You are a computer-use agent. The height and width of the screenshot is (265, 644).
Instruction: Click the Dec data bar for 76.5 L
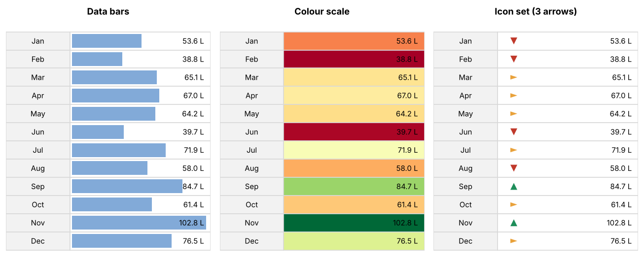pos(122,241)
